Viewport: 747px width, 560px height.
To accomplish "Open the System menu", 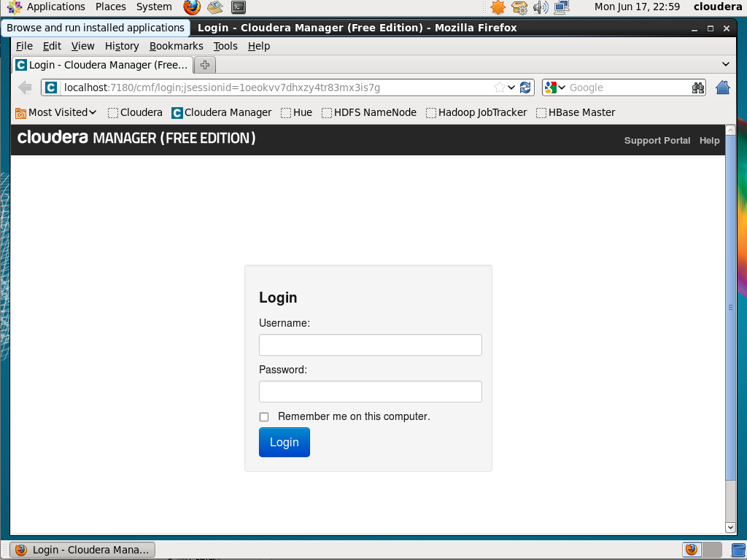I will click(x=154, y=7).
